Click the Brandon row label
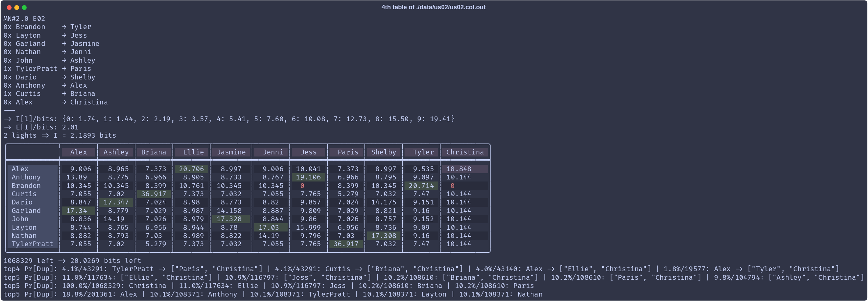868x301 pixels. pyautogui.click(x=33, y=186)
